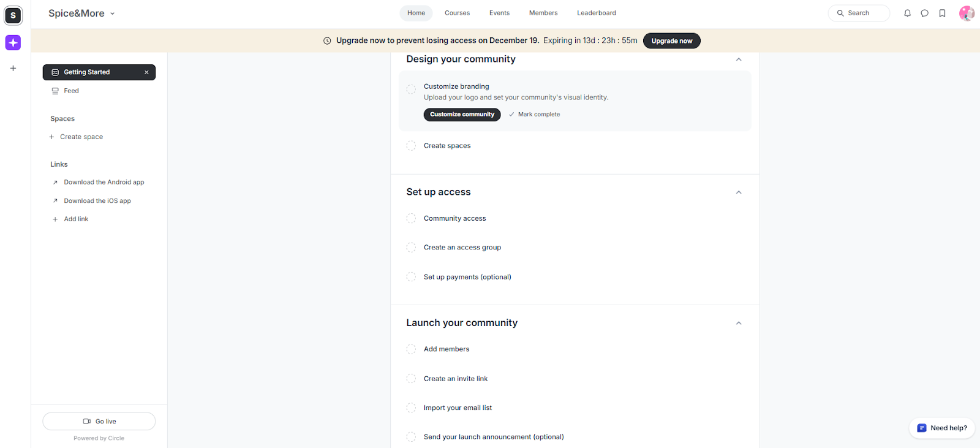This screenshot has width=980, height=448.
Task: Go to the Members tab
Action: coord(543,13)
